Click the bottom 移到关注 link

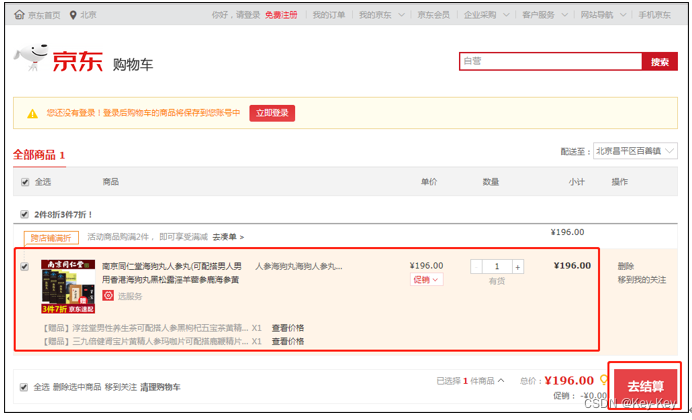pyautogui.click(x=121, y=387)
